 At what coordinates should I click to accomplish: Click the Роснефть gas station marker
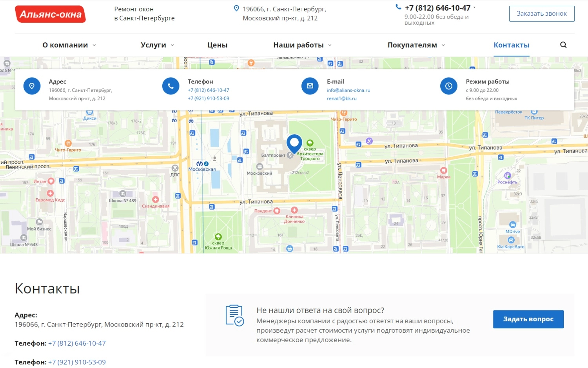508,176
